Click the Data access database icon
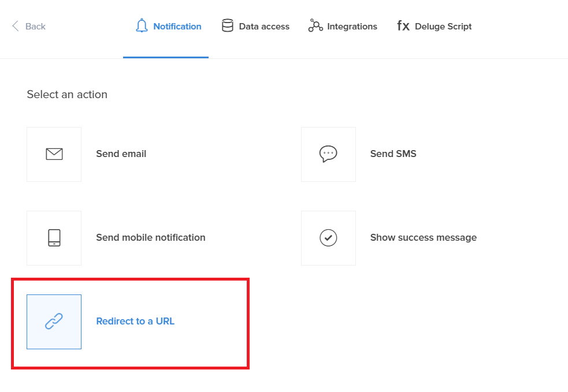Image resolution: width=568 pixels, height=392 pixels. 228,26
